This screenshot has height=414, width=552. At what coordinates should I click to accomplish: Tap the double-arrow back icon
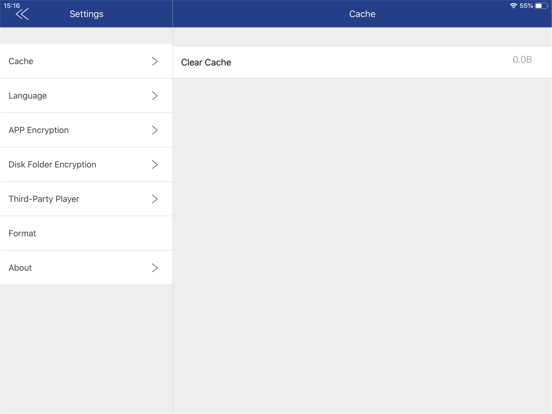(x=22, y=14)
